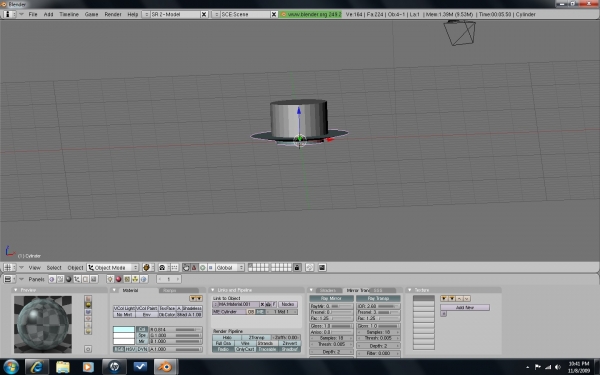Image resolution: width=600 pixels, height=375 pixels.
Task: Open the Global orientation dropdown
Action: 230,267
